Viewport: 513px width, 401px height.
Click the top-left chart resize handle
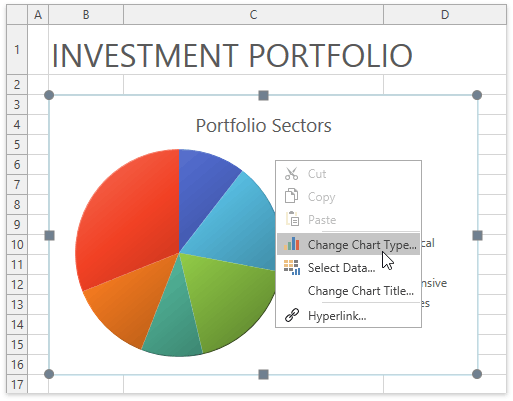49,95
